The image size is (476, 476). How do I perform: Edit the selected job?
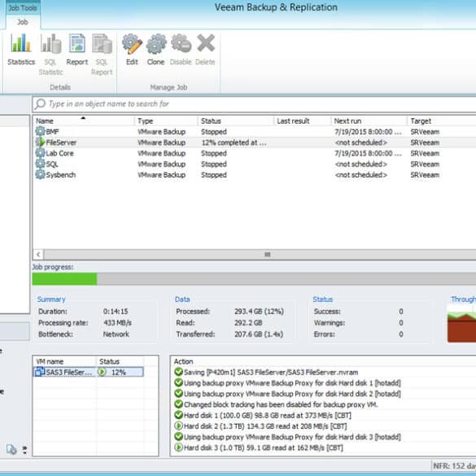(132, 50)
